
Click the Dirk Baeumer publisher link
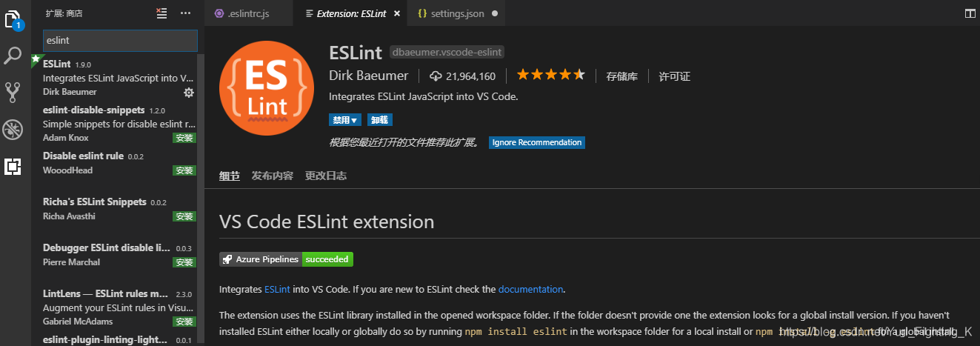tap(368, 76)
